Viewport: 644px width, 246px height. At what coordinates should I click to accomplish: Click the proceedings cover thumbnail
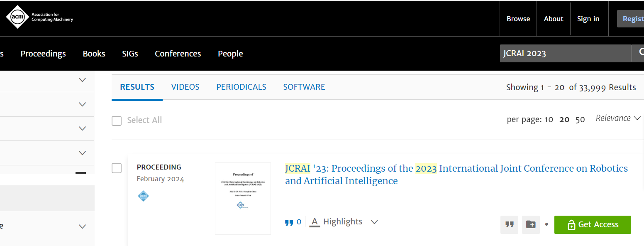(243, 199)
